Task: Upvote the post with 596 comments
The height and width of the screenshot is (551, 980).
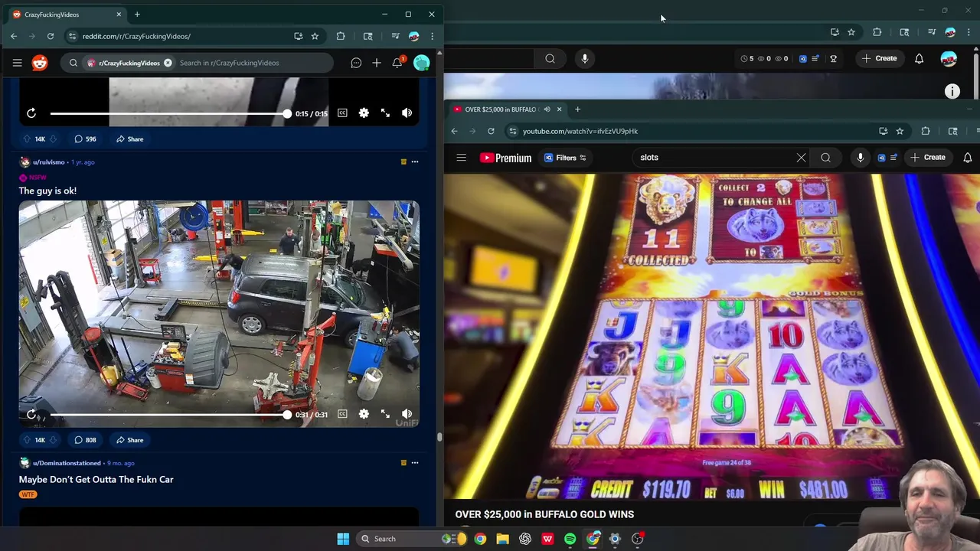Action: pos(27,139)
